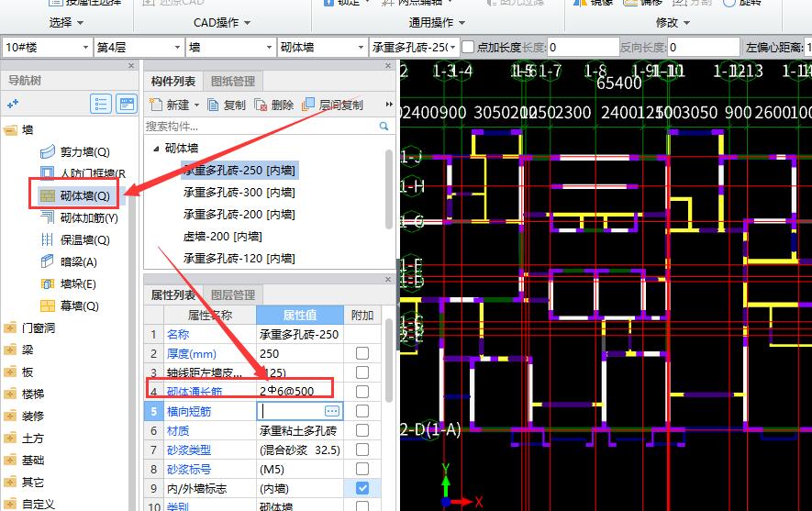The width and height of the screenshot is (812, 511).
Task: Click the 反向长度 input field
Action: [x=703, y=47]
